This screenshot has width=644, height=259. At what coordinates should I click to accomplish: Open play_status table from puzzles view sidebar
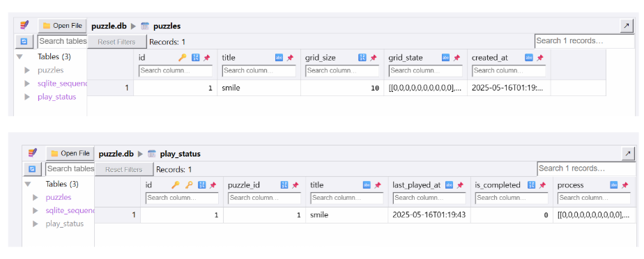(56, 97)
